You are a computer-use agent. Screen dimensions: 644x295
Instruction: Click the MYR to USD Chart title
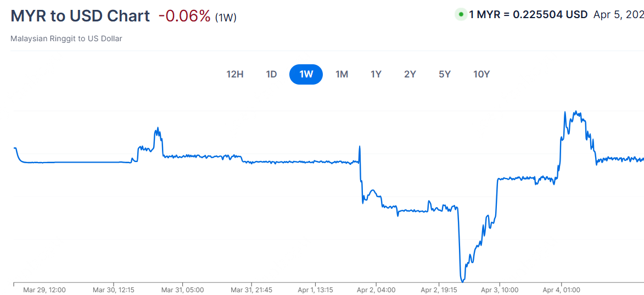click(x=80, y=16)
